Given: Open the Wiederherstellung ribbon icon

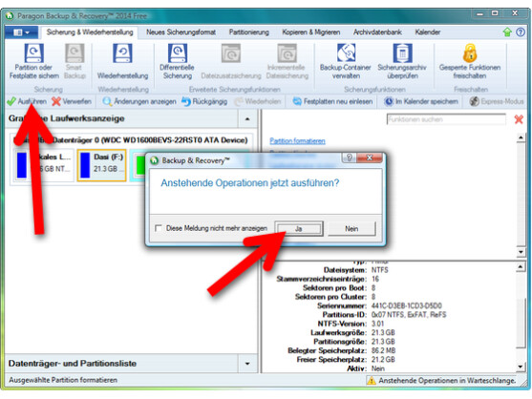Looking at the screenshot, I should point(122,53).
